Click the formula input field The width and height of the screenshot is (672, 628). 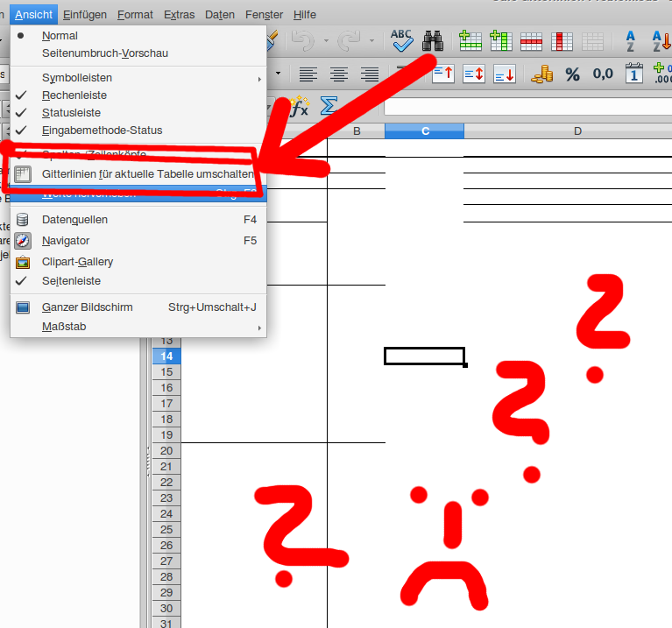point(526,107)
